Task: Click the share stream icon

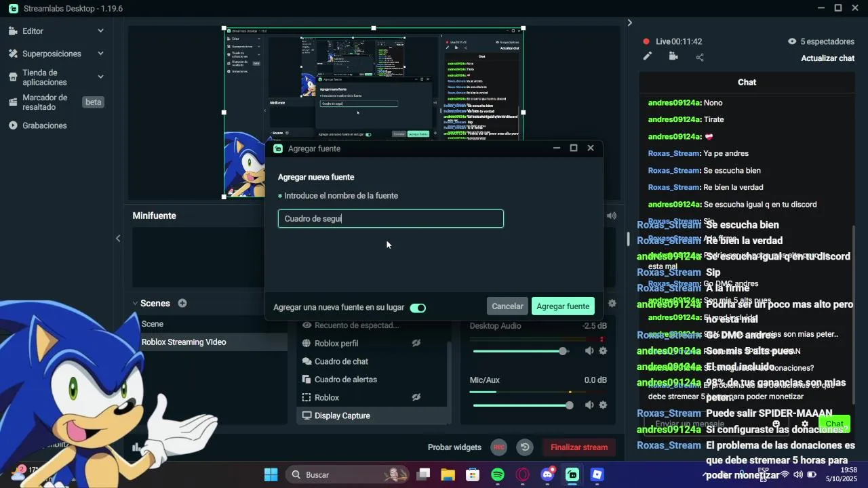Action: [700, 57]
